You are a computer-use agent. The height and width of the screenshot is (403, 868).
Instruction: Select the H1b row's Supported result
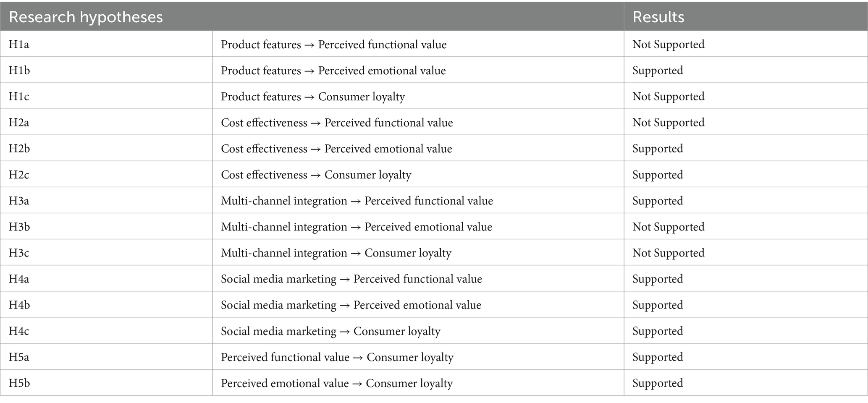tap(658, 71)
